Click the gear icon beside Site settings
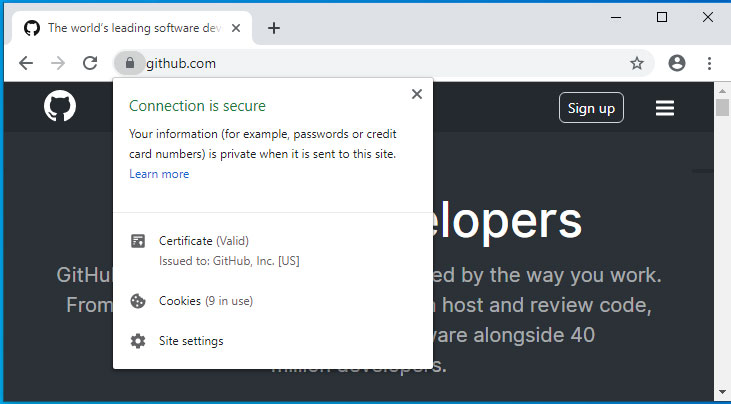 [x=138, y=341]
